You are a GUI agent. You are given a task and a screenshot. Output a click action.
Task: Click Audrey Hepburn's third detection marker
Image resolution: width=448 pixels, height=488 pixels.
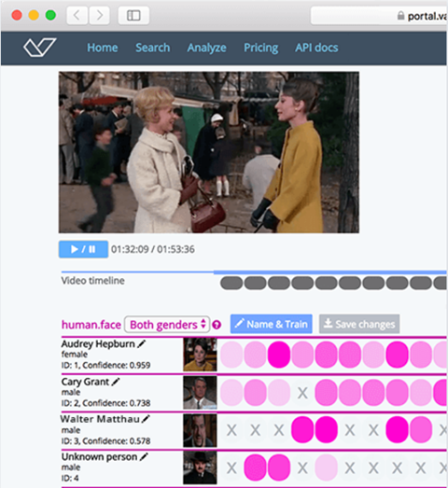279,355
